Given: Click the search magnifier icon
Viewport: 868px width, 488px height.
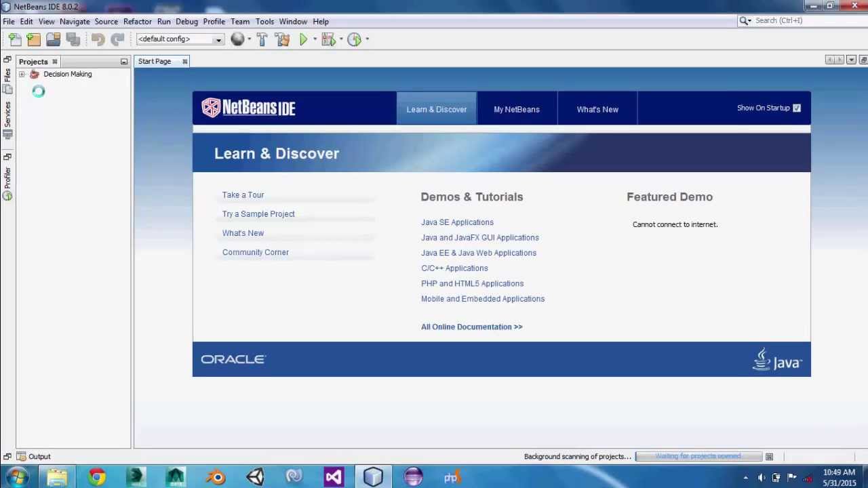Looking at the screenshot, I should (x=743, y=21).
